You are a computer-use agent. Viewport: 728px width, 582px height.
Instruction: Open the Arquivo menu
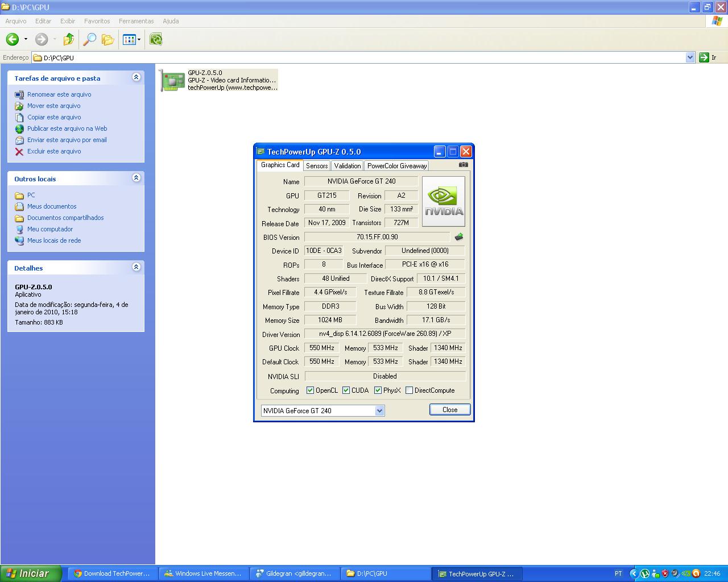click(x=16, y=21)
